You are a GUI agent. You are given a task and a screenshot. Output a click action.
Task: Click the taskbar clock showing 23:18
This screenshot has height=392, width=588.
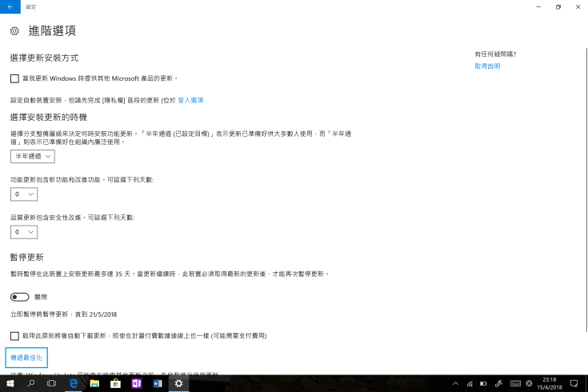(x=550, y=384)
